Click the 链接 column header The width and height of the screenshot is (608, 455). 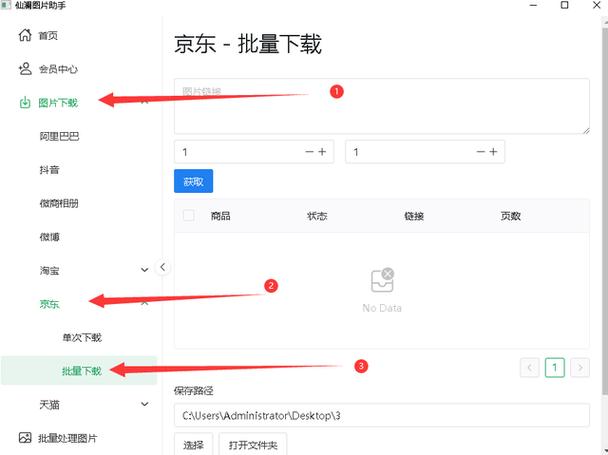[x=414, y=216]
